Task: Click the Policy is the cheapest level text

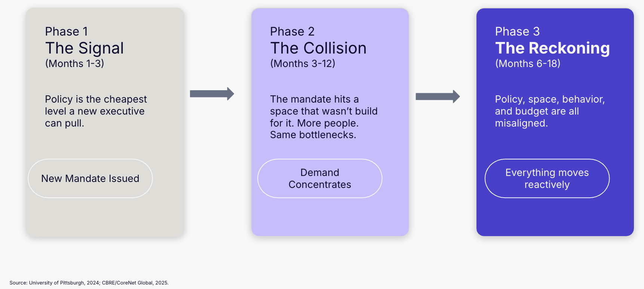Action: tap(96, 111)
